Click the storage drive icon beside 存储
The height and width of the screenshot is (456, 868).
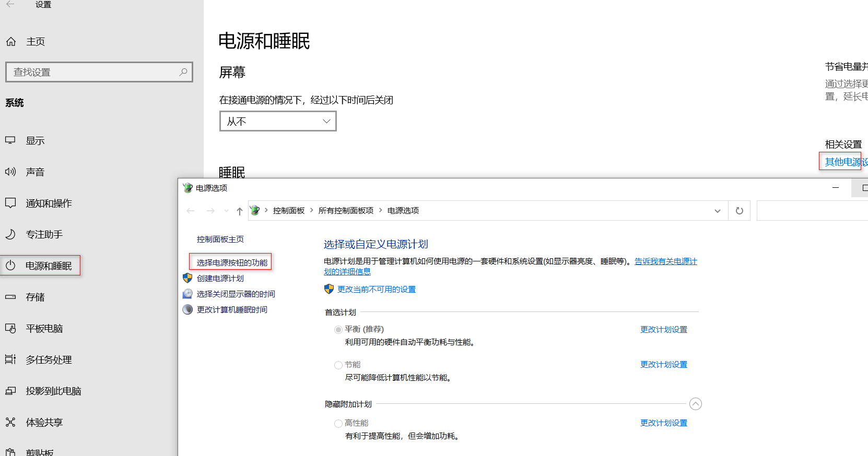[x=10, y=297]
